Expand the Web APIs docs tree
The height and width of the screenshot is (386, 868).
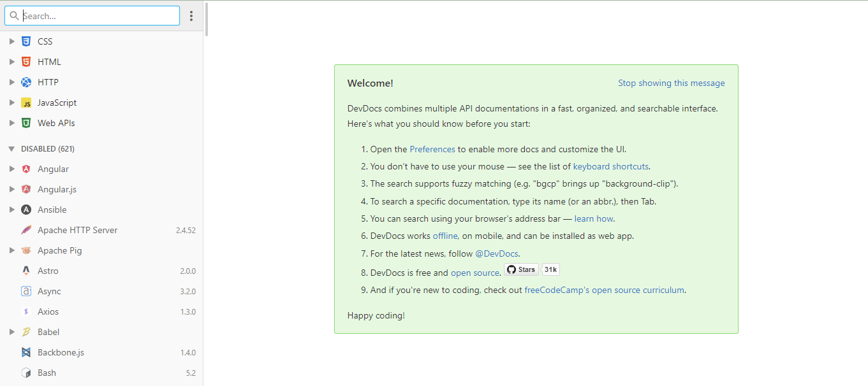[x=11, y=123]
